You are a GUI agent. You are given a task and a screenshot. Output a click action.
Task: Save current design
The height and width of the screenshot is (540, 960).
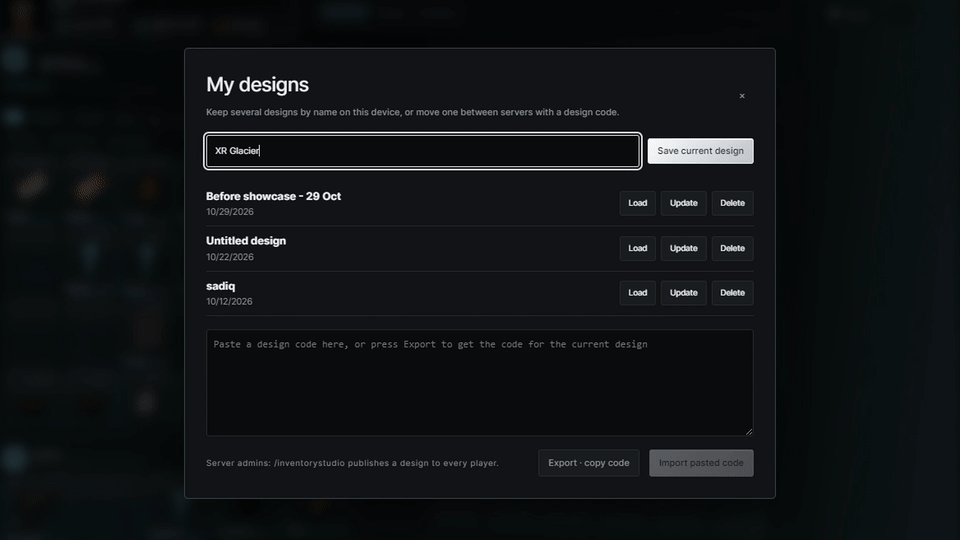(x=700, y=151)
